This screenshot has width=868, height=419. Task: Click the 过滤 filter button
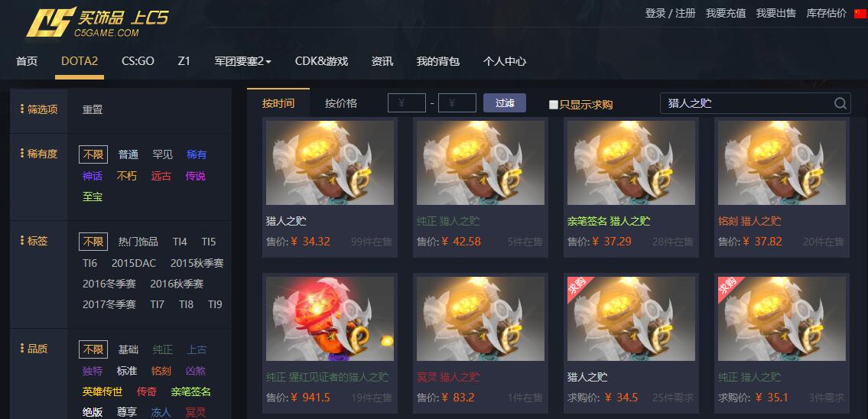point(504,103)
